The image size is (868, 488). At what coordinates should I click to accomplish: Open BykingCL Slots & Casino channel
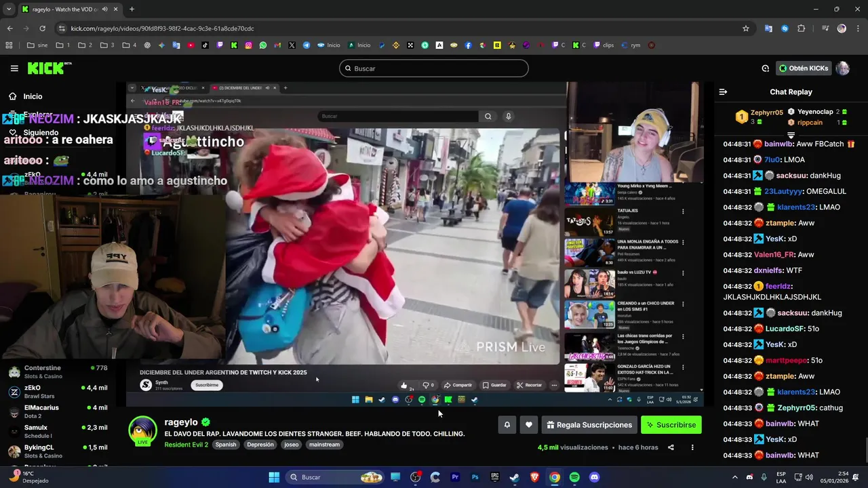point(58,451)
